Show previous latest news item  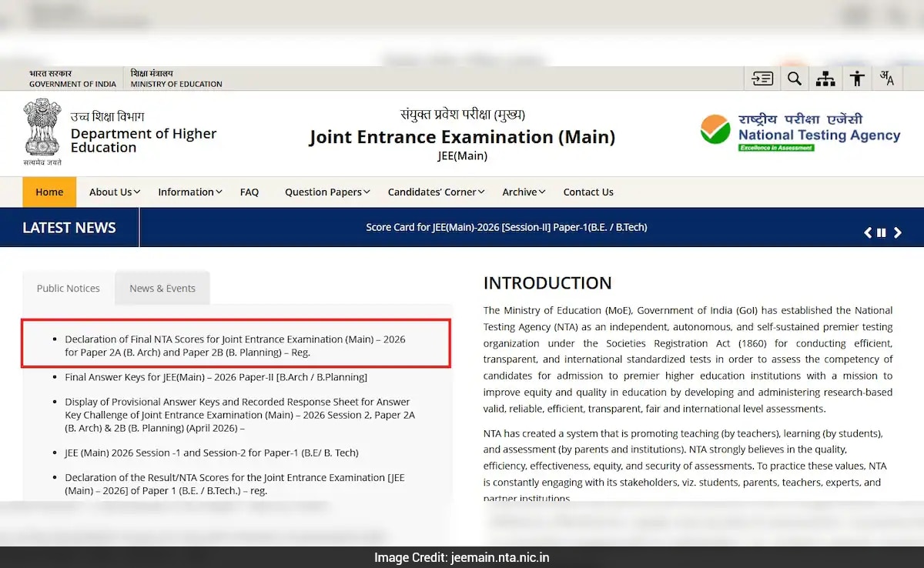[868, 232]
